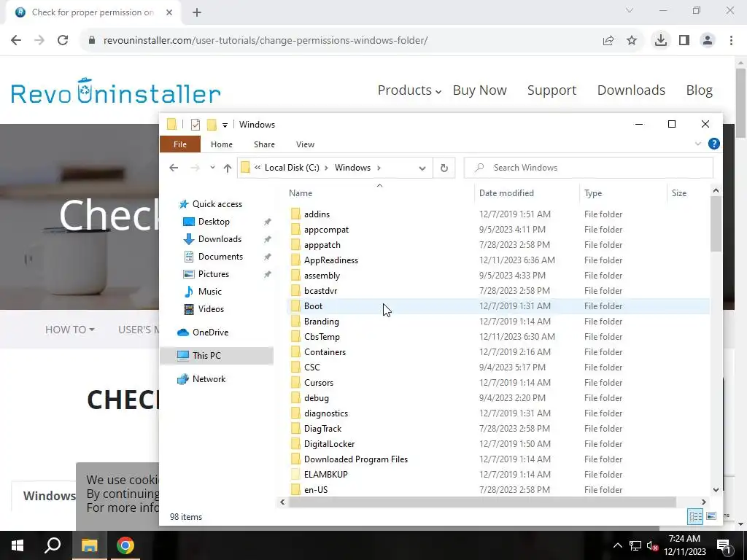This screenshot has height=560, width=747.
Task: Expand chevron after Windows in address path
Action: click(379, 168)
